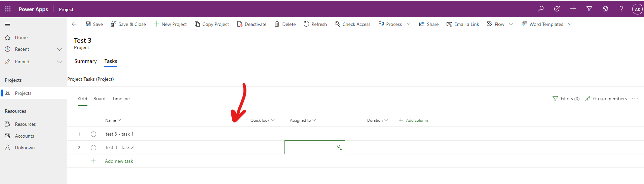Click the plus icon beside Add new task

[x=93, y=161]
